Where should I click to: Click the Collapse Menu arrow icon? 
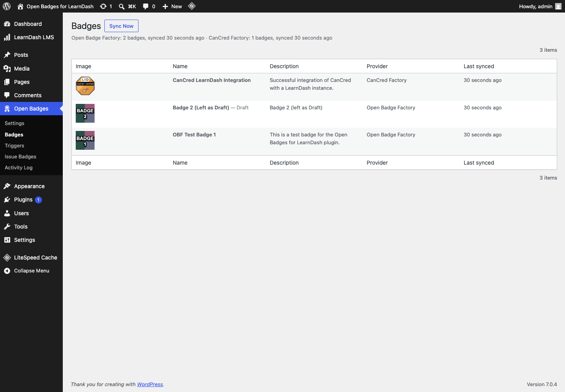pyautogui.click(x=7, y=271)
